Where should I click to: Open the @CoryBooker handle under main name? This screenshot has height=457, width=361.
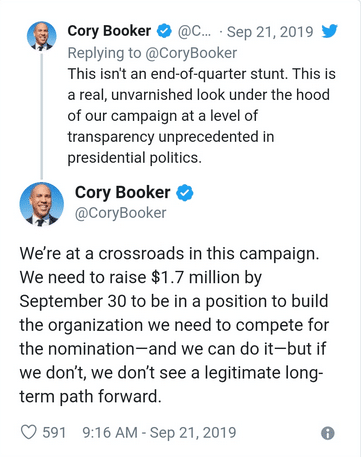pyautogui.click(x=120, y=213)
